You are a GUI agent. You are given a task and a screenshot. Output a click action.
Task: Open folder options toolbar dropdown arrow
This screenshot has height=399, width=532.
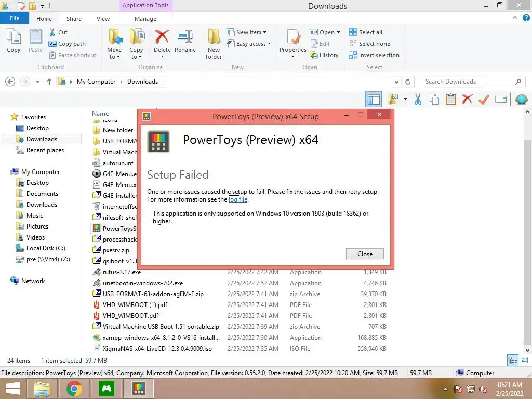point(405,99)
